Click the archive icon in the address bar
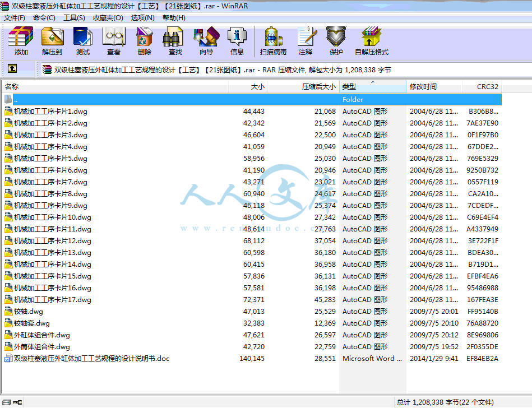 (47, 70)
